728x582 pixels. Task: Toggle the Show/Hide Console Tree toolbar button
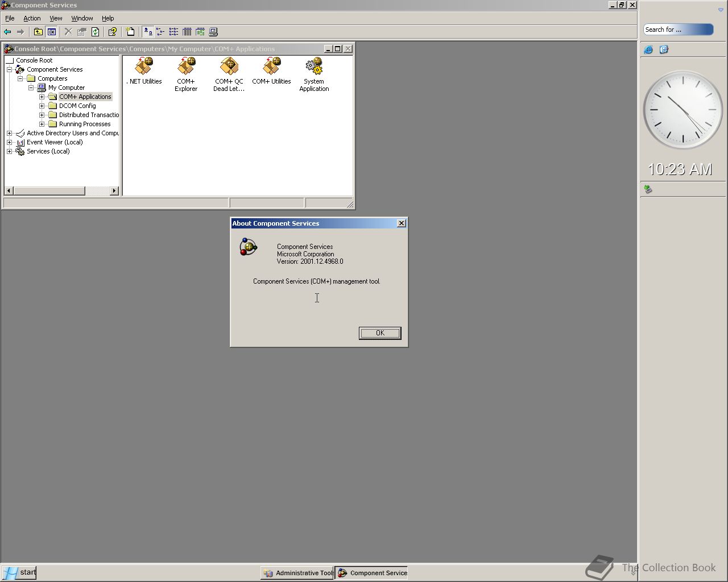pos(52,32)
